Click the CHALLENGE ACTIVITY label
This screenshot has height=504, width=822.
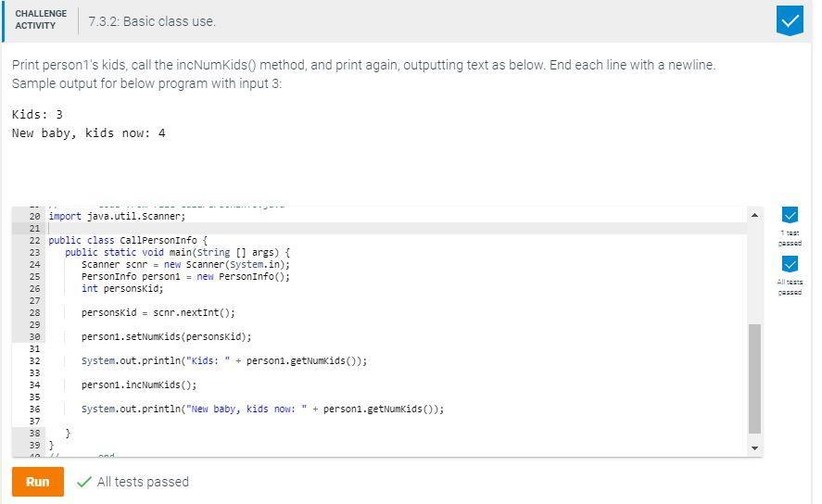click(x=41, y=20)
